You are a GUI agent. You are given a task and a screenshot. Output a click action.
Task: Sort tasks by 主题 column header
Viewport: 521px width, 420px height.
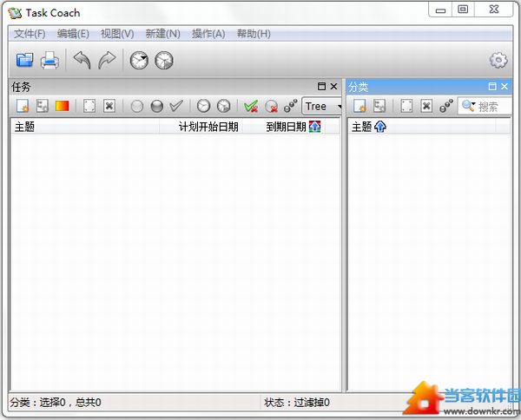coord(85,127)
